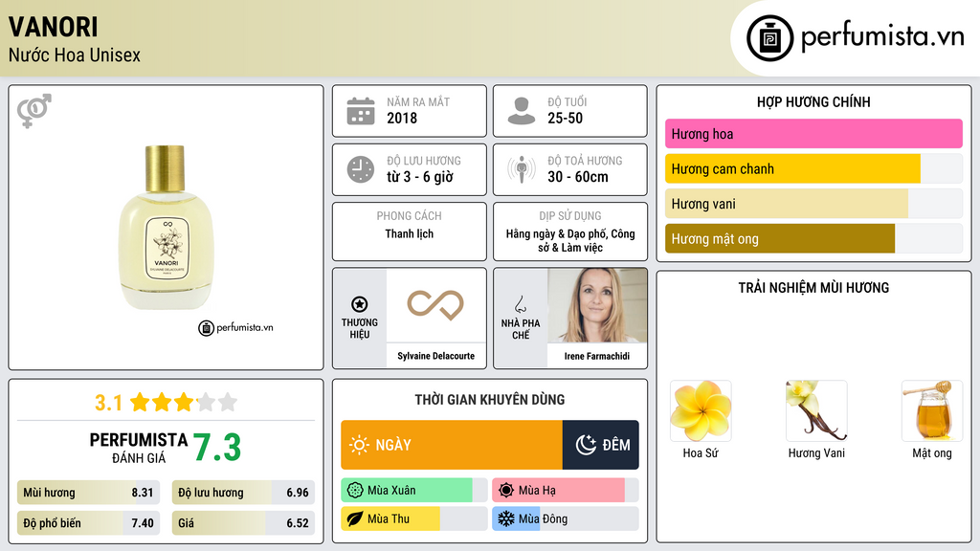
Task: Click the star badge icon above Thương hiệu
Action: (x=360, y=304)
